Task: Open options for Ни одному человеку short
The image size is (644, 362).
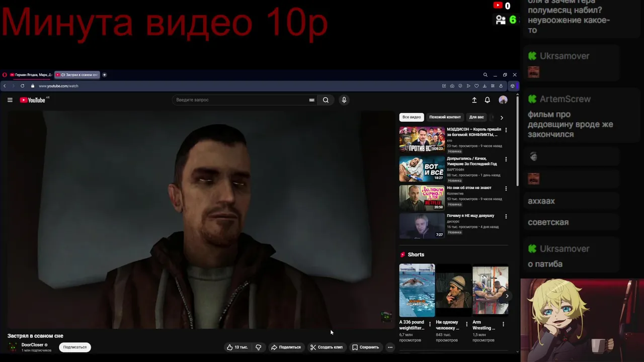Action: pyautogui.click(x=466, y=324)
